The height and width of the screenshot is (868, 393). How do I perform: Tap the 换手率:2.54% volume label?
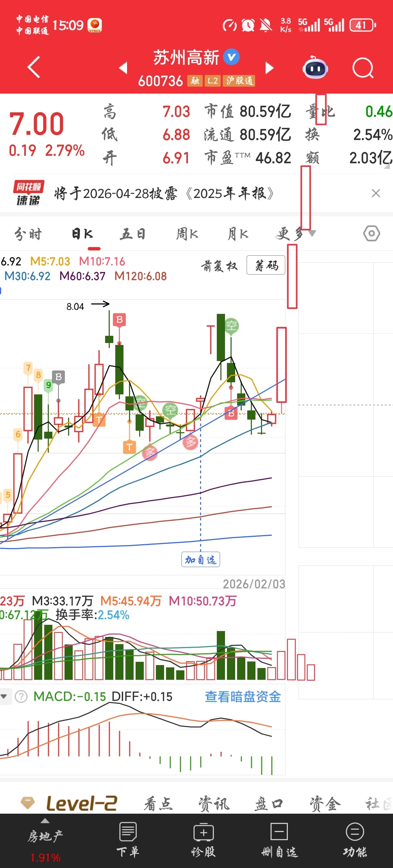pyautogui.click(x=92, y=615)
